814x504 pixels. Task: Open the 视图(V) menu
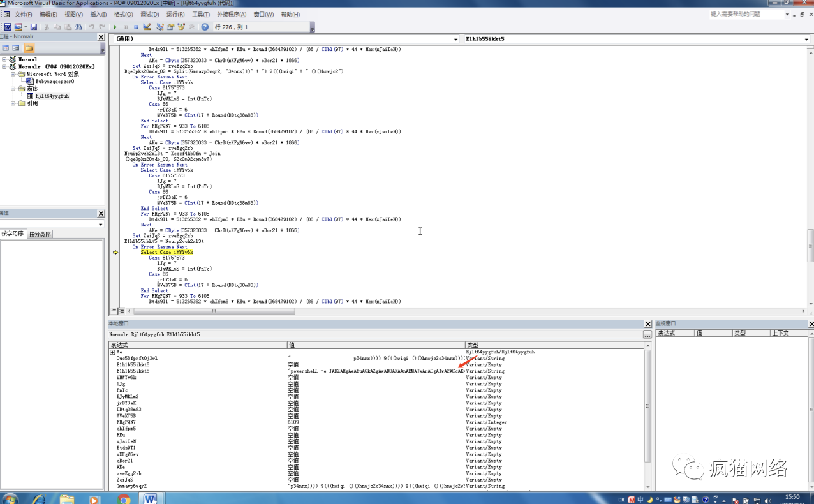(73, 15)
